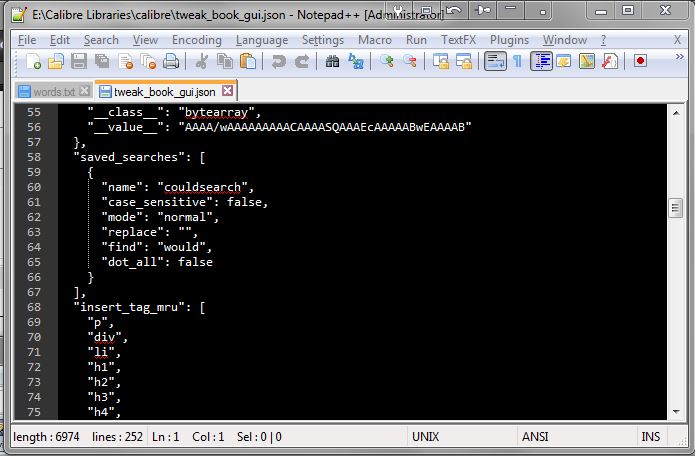Toggle word wrap toolbar button

pyautogui.click(x=495, y=61)
